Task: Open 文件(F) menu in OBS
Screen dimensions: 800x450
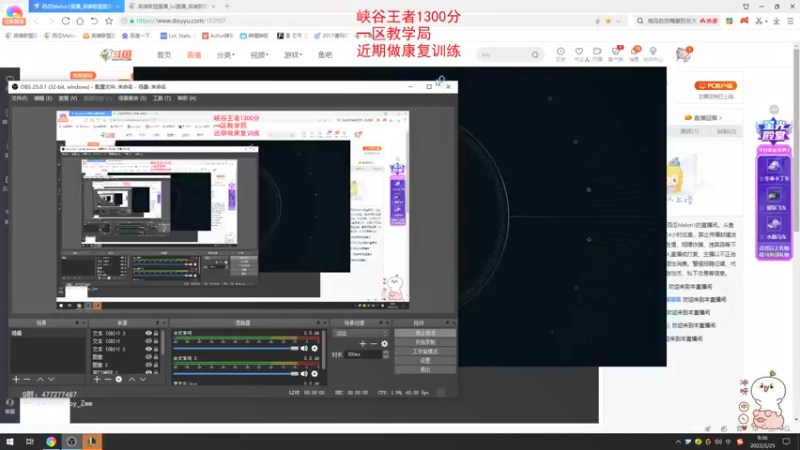Action: [x=19, y=98]
